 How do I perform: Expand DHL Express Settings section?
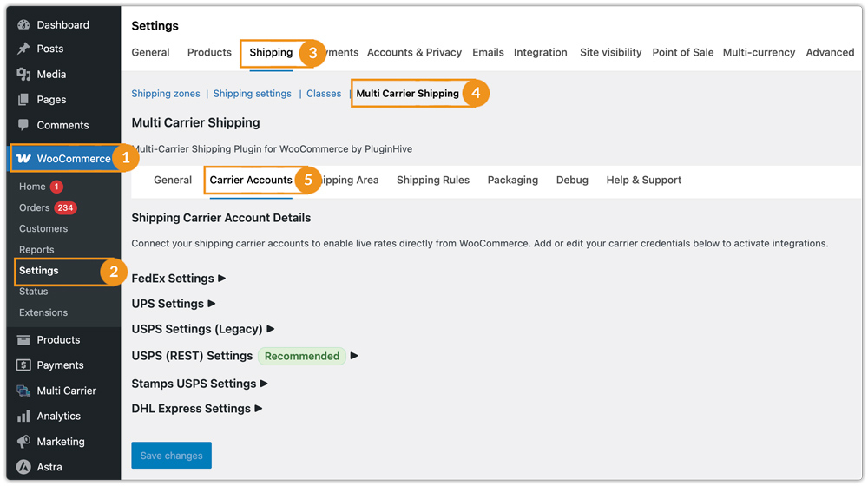click(x=196, y=409)
